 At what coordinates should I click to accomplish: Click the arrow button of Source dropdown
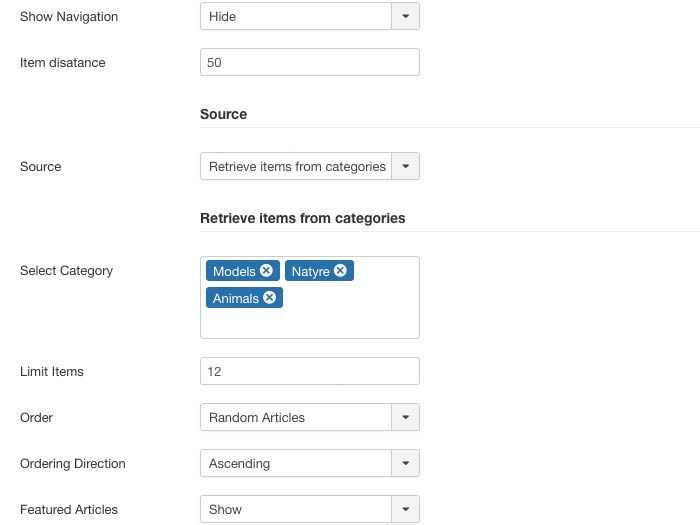[405, 167]
